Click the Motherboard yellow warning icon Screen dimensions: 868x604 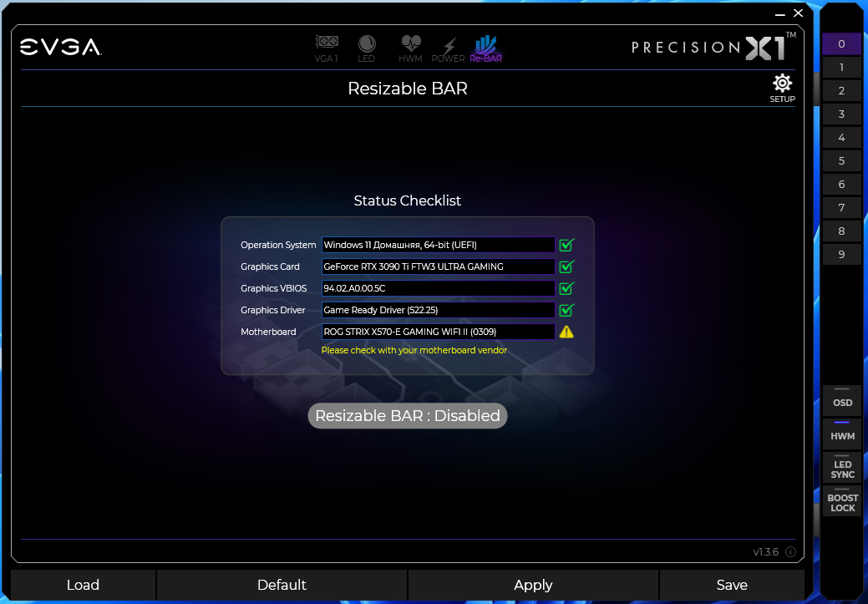[x=566, y=332]
